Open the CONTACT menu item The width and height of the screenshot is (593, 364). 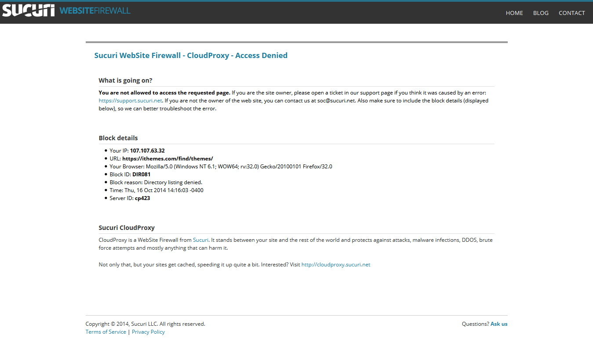point(571,13)
